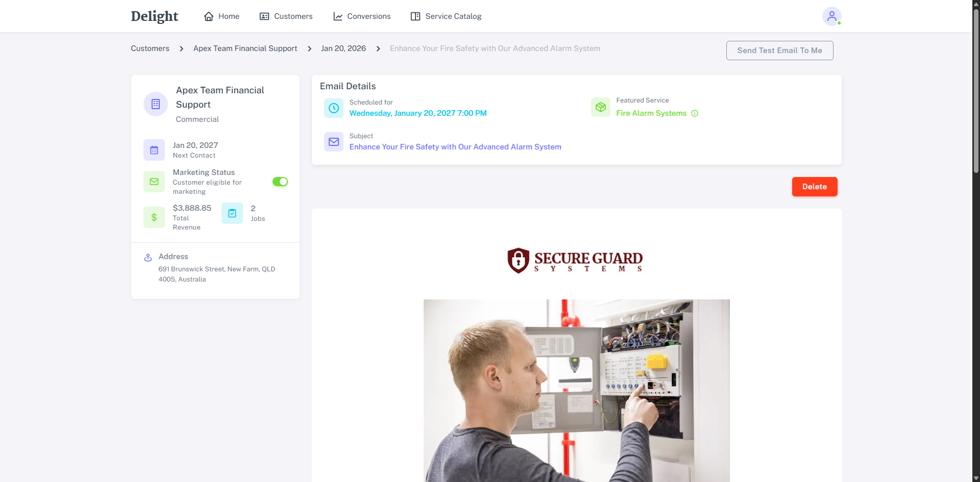Screen dimensions: 980x482
Task: Toggle the Marketing Status switch
Action: point(280,182)
